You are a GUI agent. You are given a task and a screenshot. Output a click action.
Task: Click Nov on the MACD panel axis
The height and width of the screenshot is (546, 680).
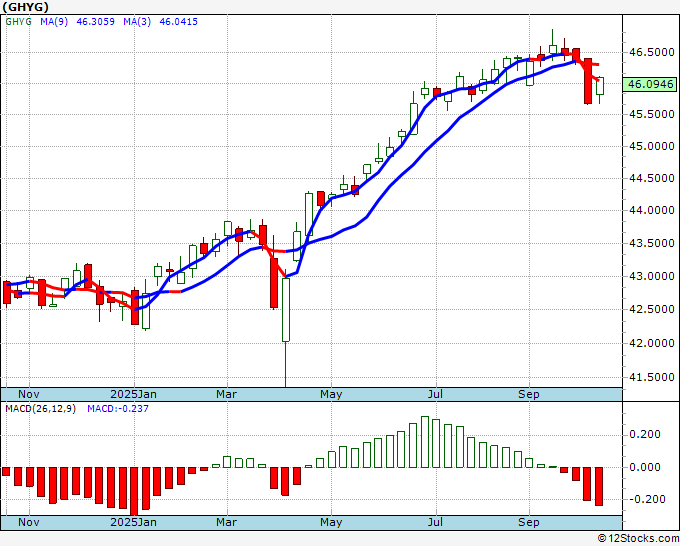29,522
